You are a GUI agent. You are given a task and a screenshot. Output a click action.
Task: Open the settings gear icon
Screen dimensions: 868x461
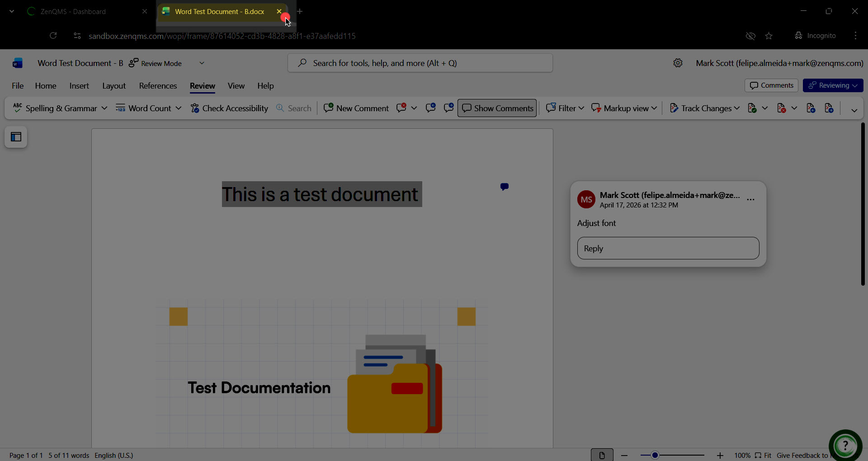tap(678, 63)
